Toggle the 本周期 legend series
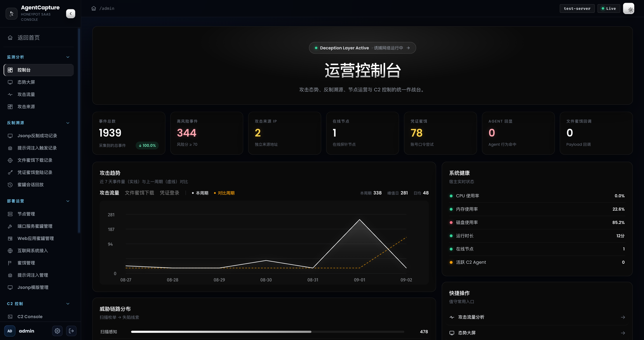Screen dimensions: 644x340 tap(200, 193)
